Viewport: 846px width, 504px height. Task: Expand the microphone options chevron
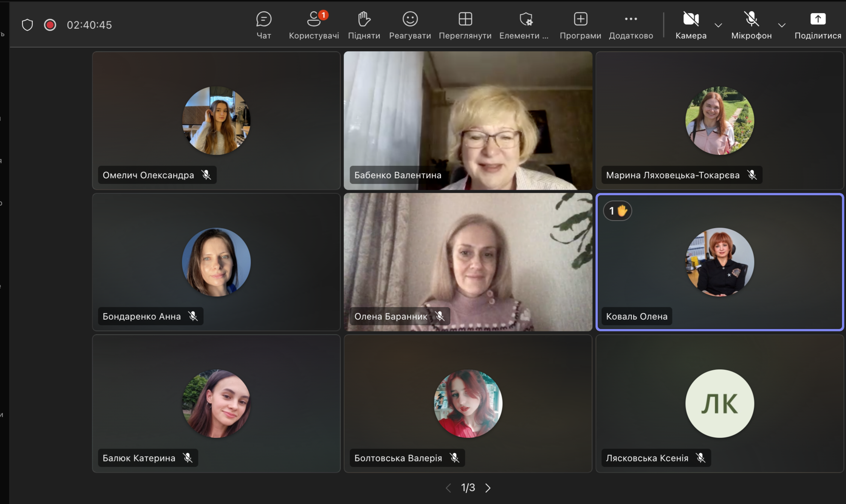coord(782,25)
